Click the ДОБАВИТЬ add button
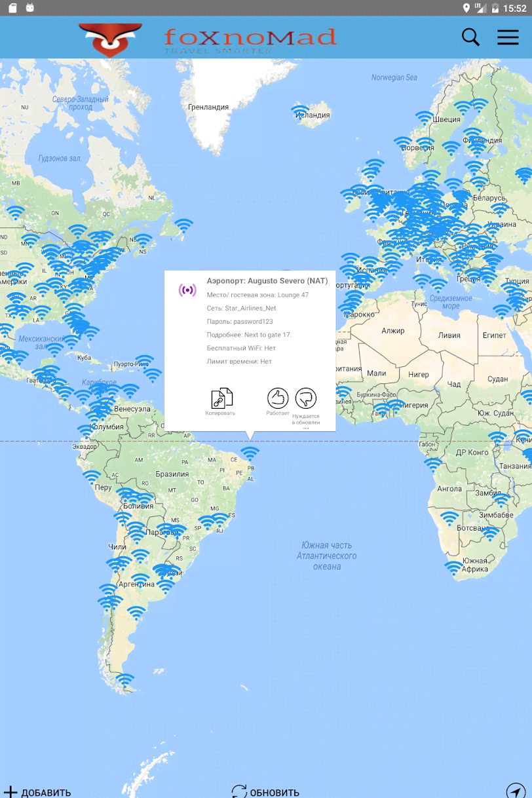Screen dimensions: 532x798 click(37, 792)
